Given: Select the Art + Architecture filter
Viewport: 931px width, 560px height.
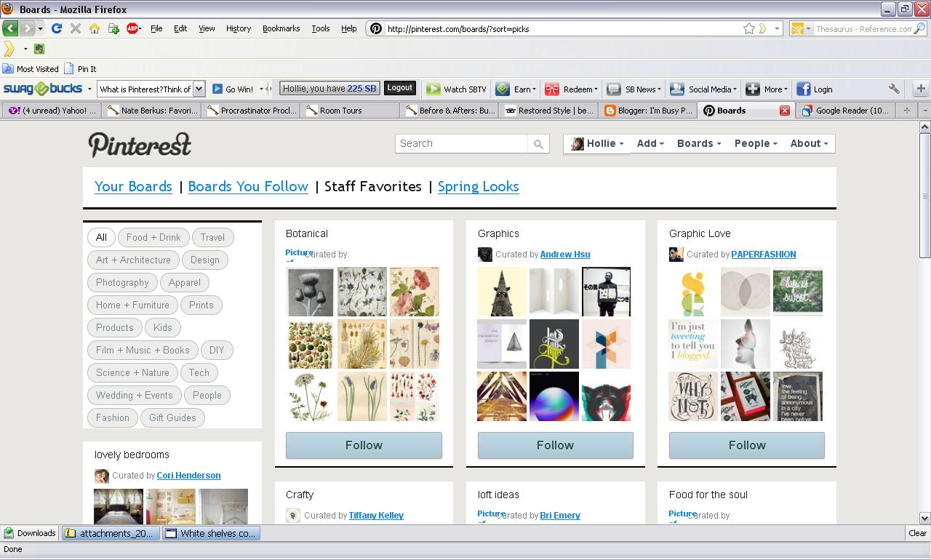Looking at the screenshot, I should tap(133, 260).
